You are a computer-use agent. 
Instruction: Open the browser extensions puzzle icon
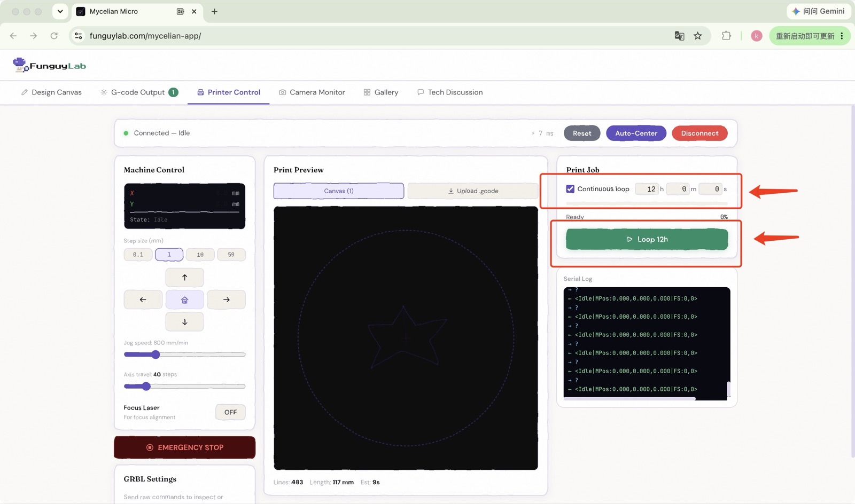tap(726, 36)
